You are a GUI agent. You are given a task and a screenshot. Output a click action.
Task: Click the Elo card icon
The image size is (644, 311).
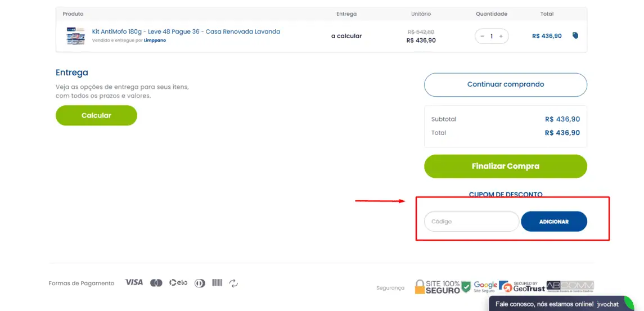tap(178, 283)
